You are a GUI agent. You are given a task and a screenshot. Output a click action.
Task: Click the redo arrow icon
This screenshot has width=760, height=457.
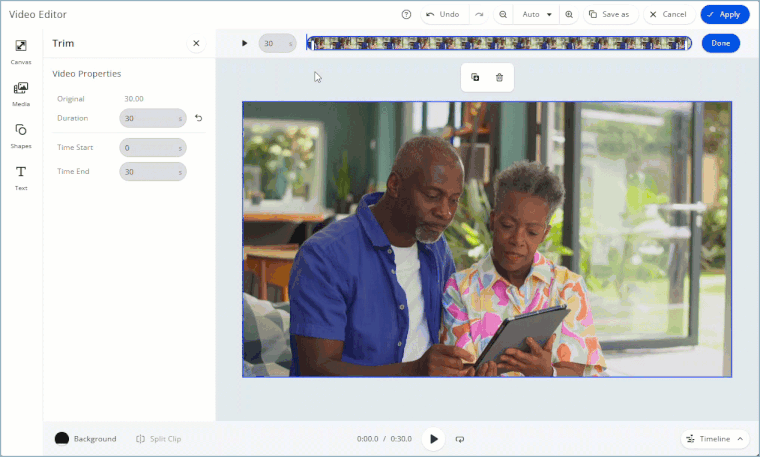[479, 14]
